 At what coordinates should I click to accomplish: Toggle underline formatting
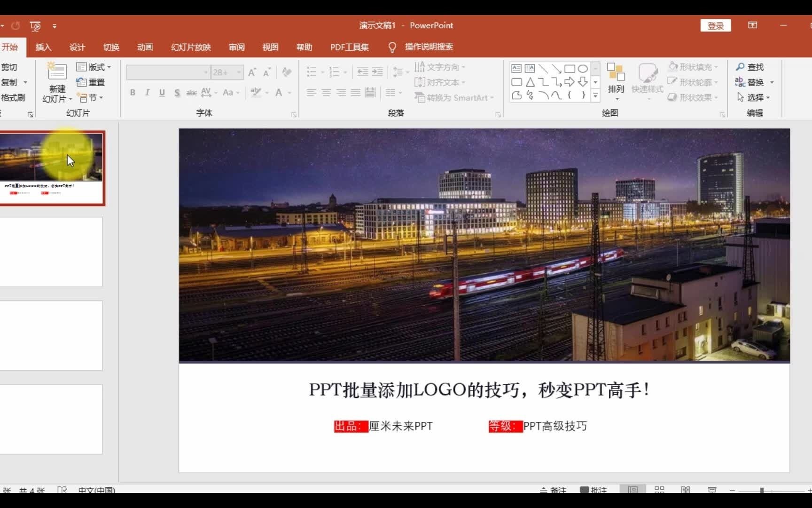tap(161, 93)
